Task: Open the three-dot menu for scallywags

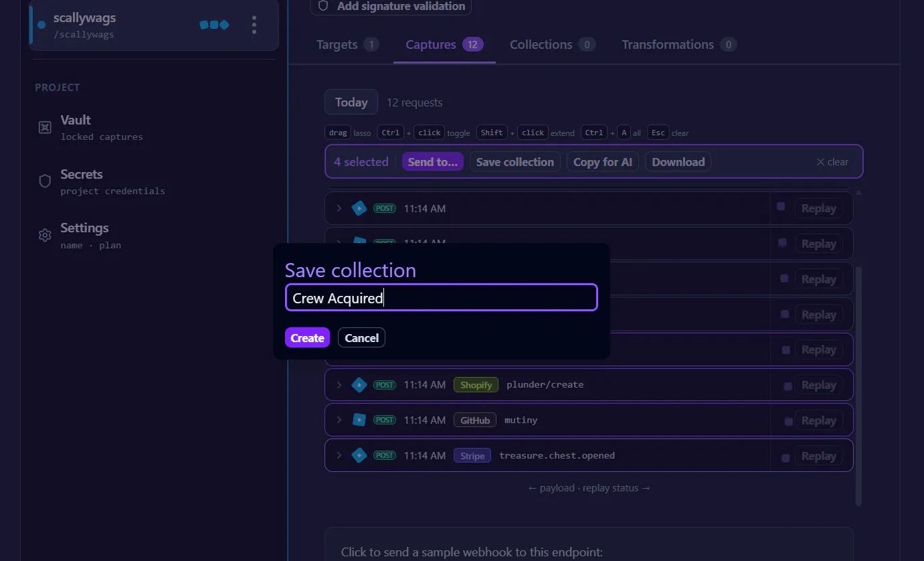Action: 254,25
